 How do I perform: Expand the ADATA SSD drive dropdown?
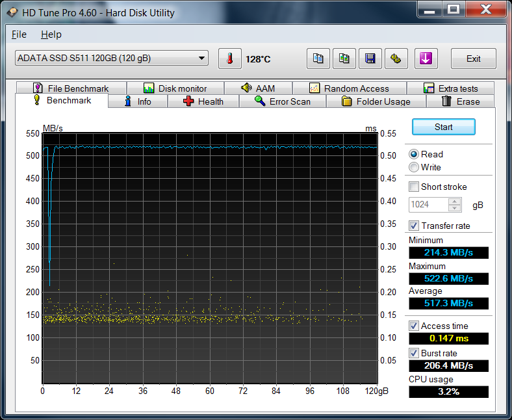[202, 59]
